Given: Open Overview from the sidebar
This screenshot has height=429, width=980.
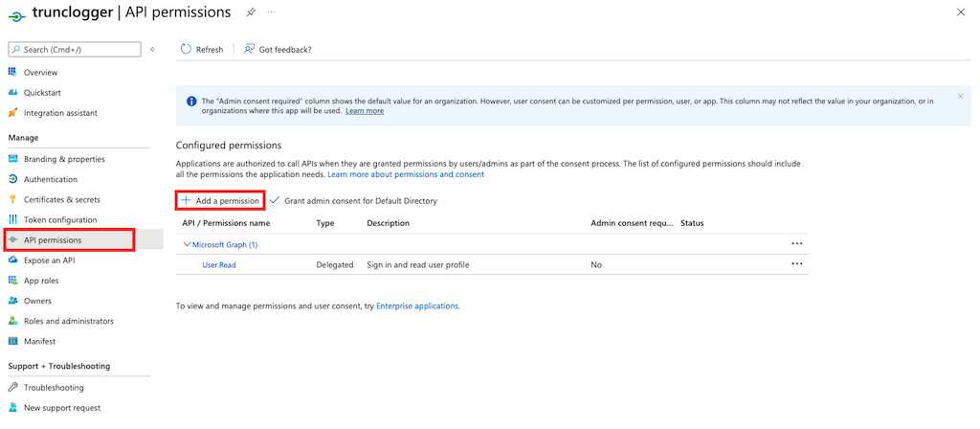Looking at the screenshot, I should pyautogui.click(x=40, y=73).
